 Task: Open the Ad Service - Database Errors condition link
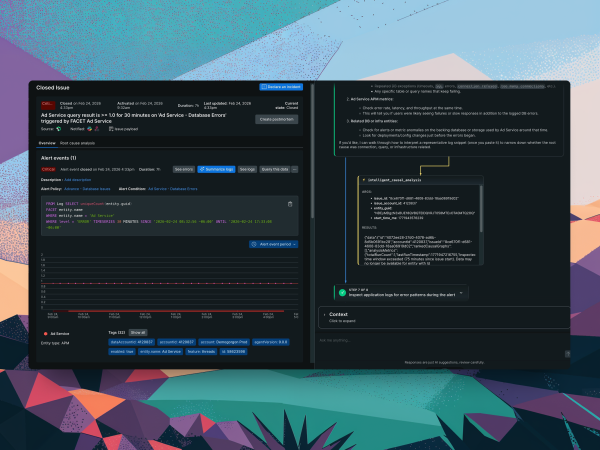pyautogui.click(x=173, y=189)
